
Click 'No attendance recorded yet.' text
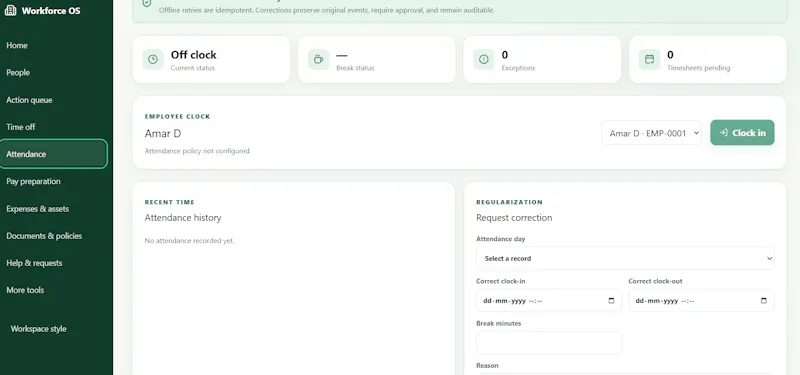(x=189, y=240)
